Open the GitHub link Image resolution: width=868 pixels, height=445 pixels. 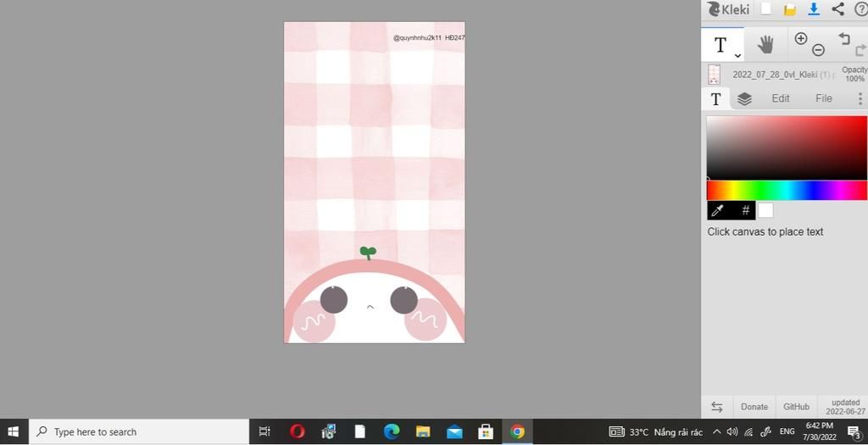pyautogui.click(x=796, y=407)
